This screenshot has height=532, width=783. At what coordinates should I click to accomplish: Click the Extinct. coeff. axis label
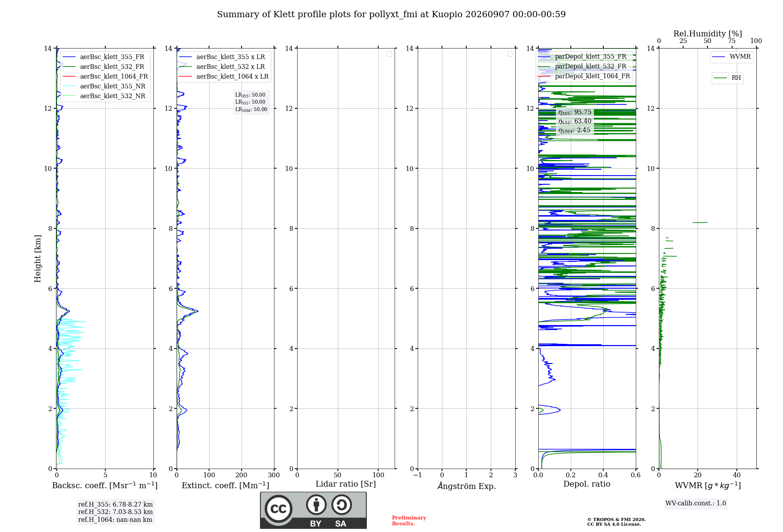(226, 485)
